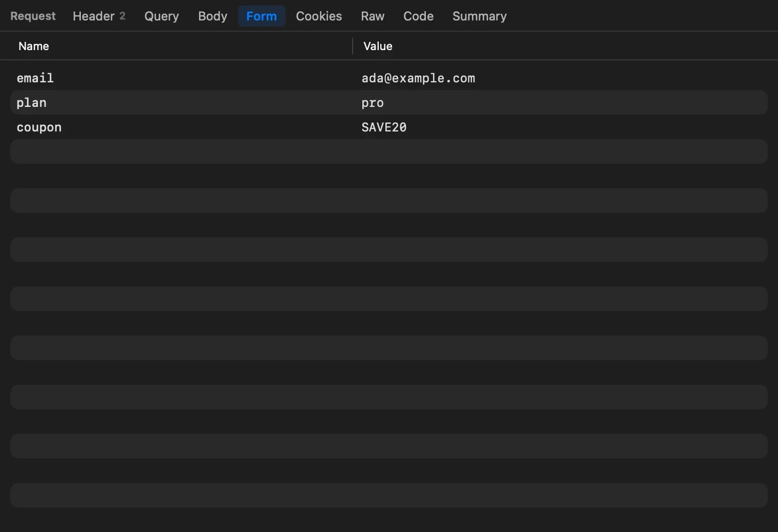Open the Raw tab

click(x=373, y=16)
